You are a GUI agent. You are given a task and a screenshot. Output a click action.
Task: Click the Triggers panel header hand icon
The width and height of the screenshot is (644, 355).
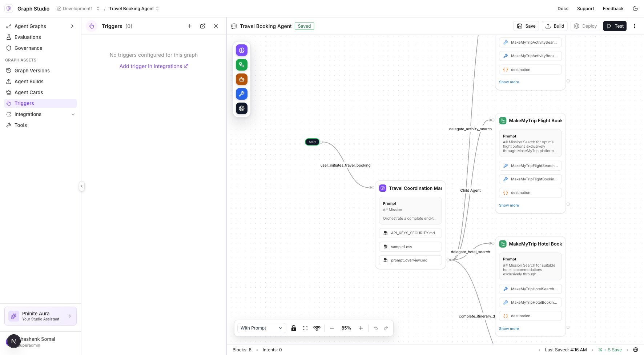92,26
